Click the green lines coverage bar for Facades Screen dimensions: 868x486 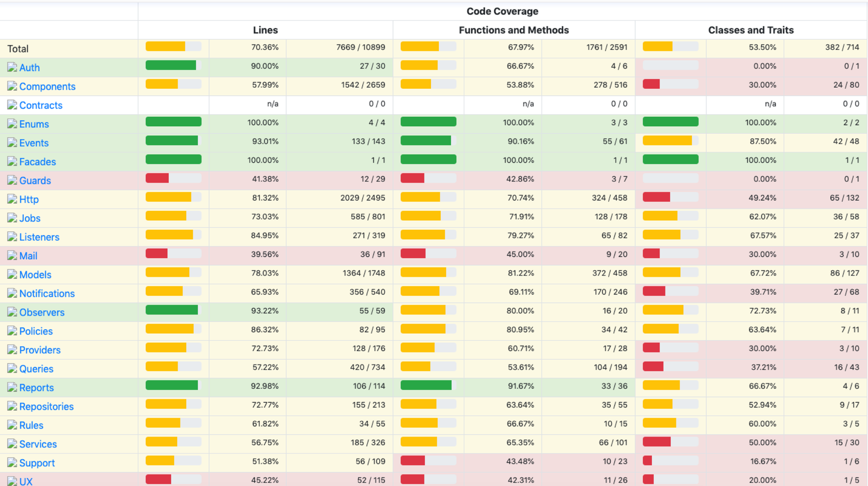[x=173, y=160]
